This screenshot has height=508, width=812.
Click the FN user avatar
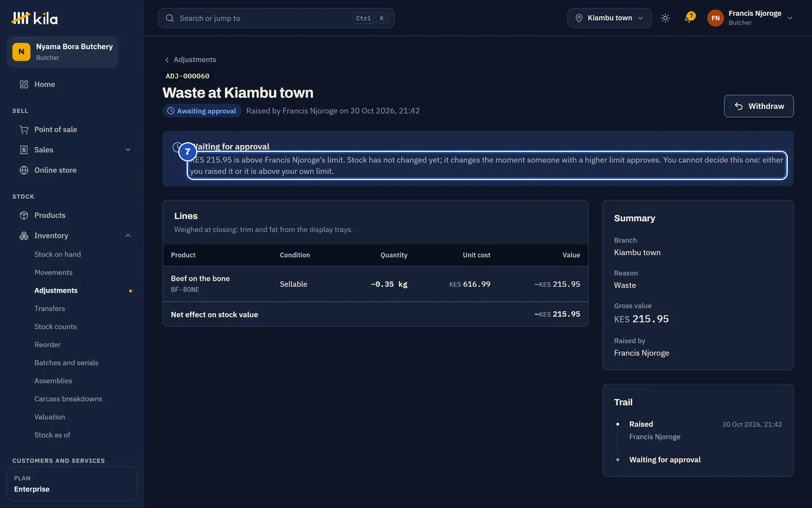[715, 18]
